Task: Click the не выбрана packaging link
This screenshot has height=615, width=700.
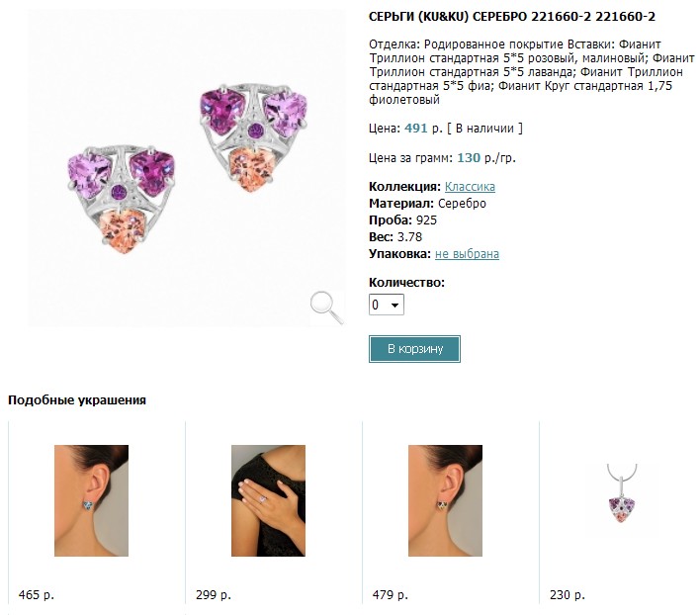Action: [x=467, y=254]
